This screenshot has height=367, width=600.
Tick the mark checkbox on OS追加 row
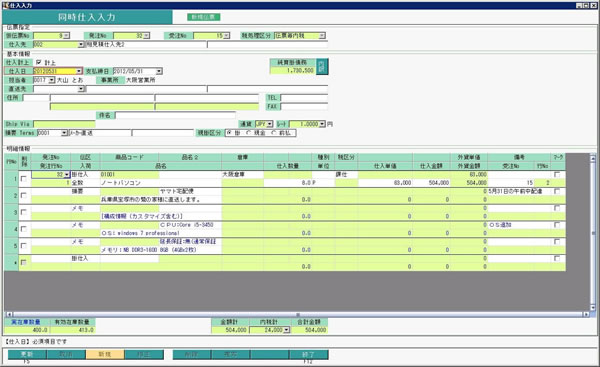[x=557, y=225]
